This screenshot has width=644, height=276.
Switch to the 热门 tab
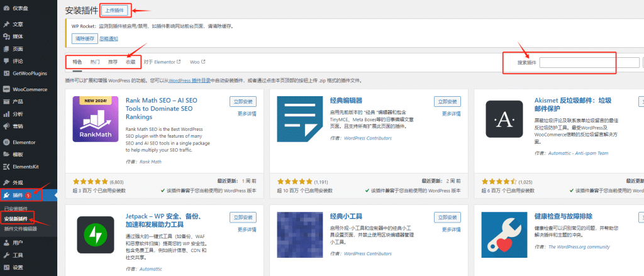95,62
